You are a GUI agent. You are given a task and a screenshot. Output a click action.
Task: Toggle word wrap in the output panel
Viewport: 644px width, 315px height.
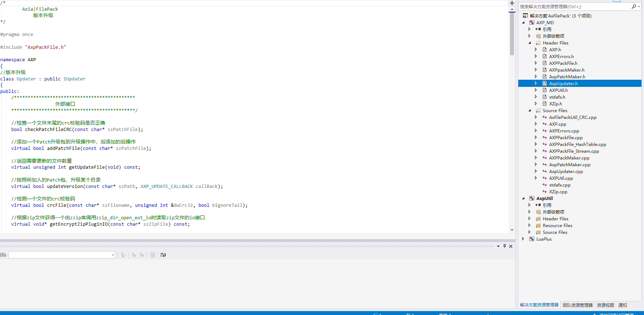click(x=163, y=255)
